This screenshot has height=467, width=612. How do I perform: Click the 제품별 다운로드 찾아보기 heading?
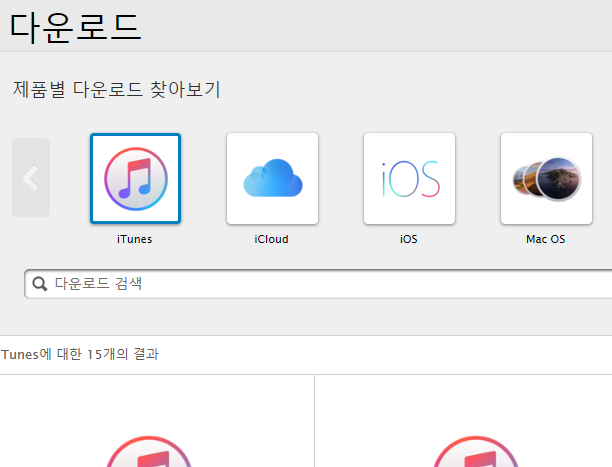[x=117, y=89]
